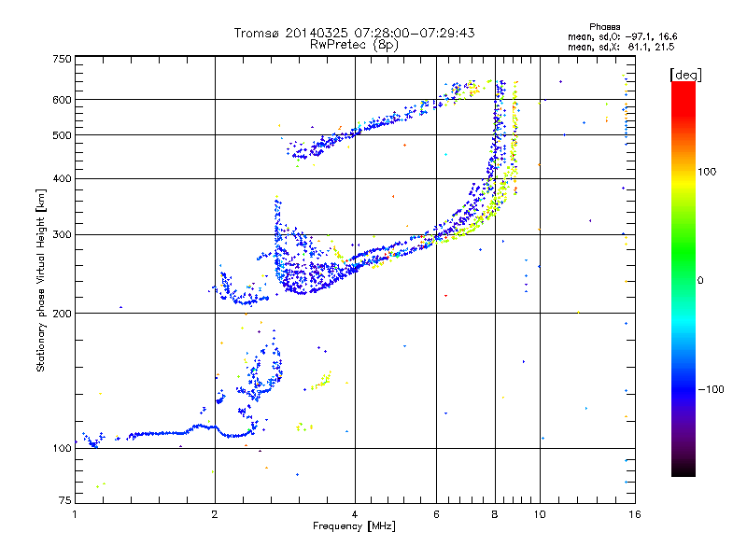This screenshot has height=560, width=747.
Task: Click the plot title 'Tromsø 20140325 07:28:00-07:29:43'
Action: 354,33
